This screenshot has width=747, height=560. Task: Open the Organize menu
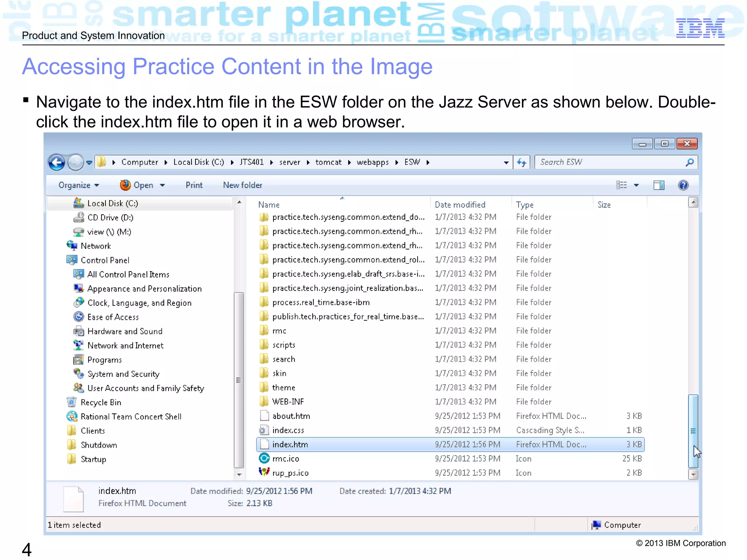coord(78,185)
